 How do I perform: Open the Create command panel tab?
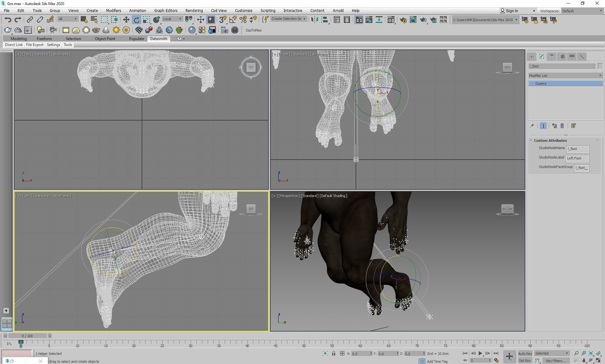[x=532, y=57]
